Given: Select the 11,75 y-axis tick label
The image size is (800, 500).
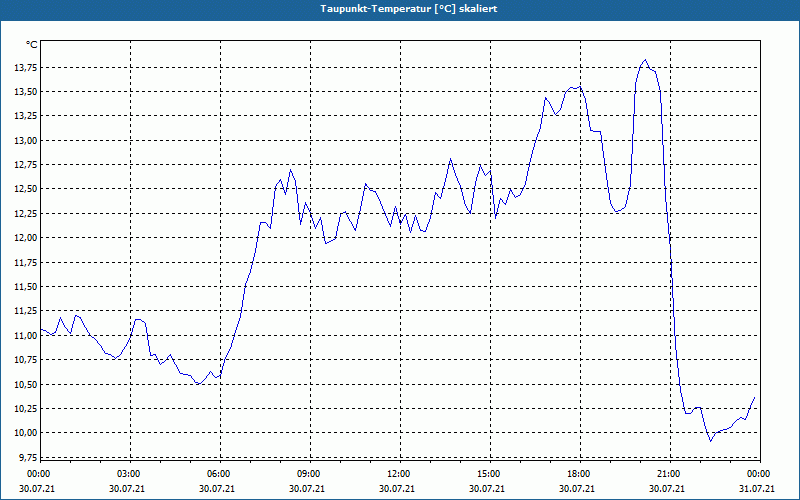Looking at the screenshot, I should pyautogui.click(x=27, y=262).
